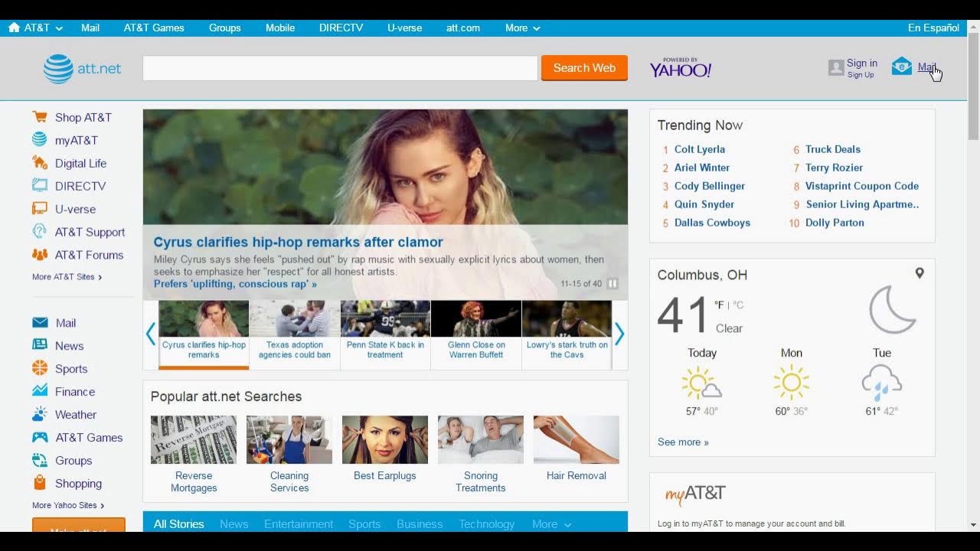Select the All Stories tab
This screenshot has height=551, width=980.
coord(178,524)
